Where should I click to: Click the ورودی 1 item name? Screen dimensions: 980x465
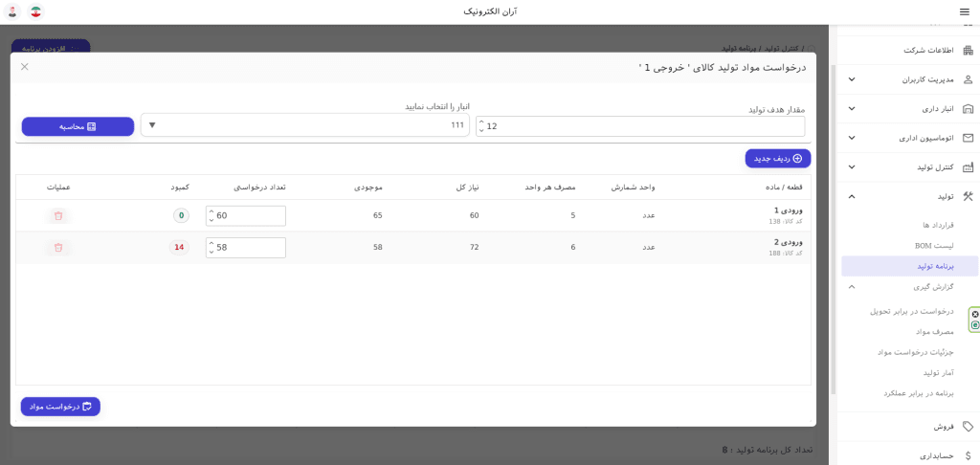point(788,210)
